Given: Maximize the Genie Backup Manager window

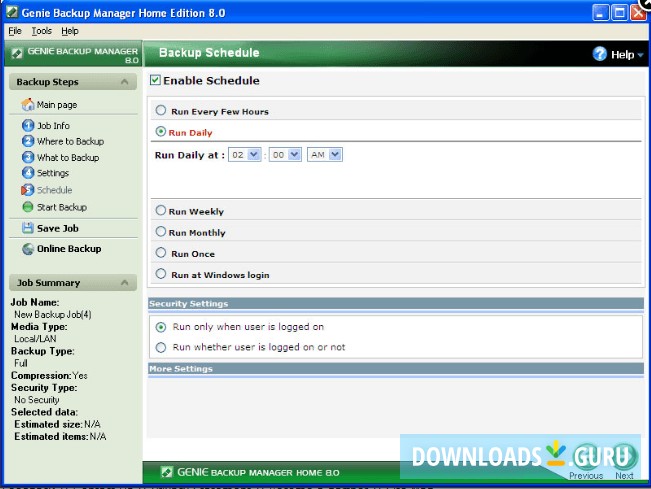Looking at the screenshot, I should 619,13.
